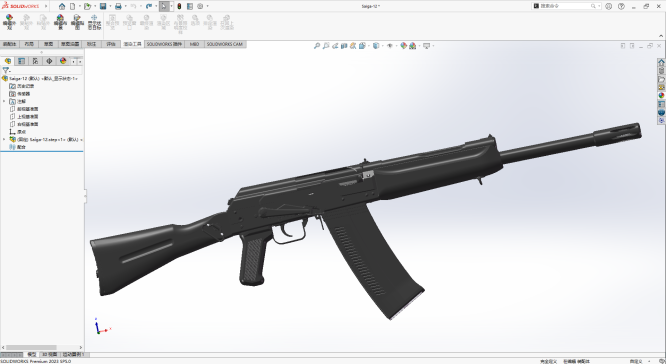Image resolution: width=666 pixels, height=364 pixels.
Task: Click the Display Style cube icon
Action: click(x=376, y=46)
